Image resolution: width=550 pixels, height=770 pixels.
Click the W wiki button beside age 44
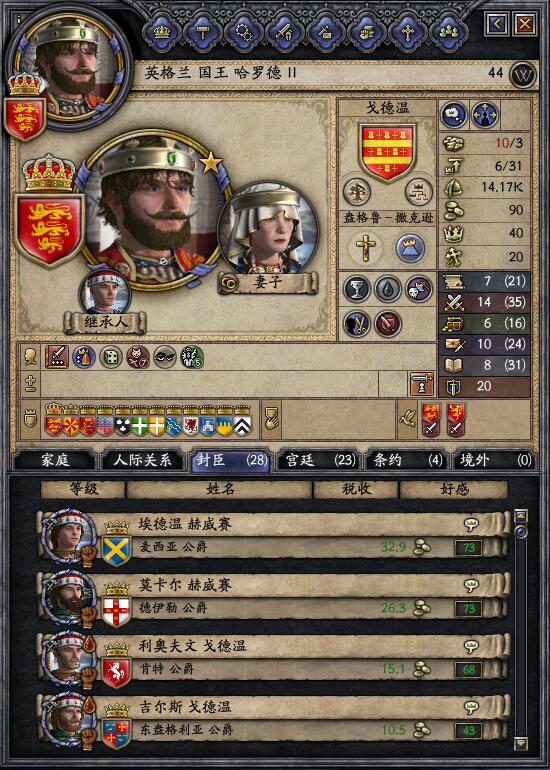(522, 74)
